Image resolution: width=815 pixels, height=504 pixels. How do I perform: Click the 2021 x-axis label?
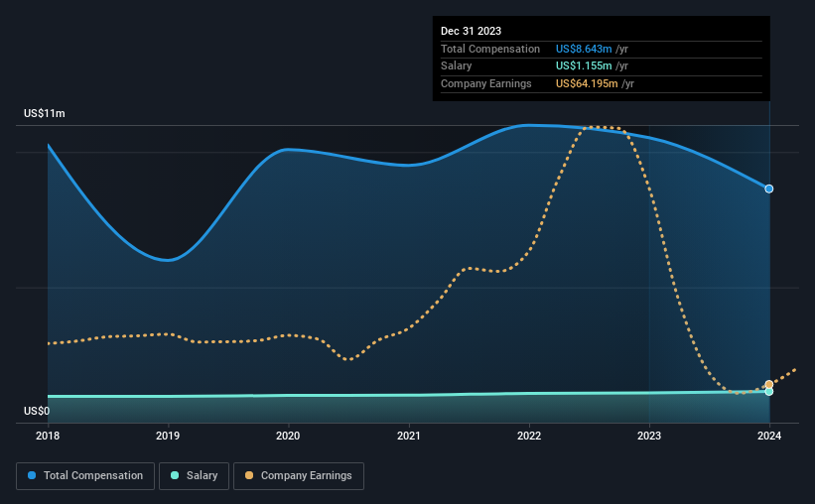[x=409, y=436]
